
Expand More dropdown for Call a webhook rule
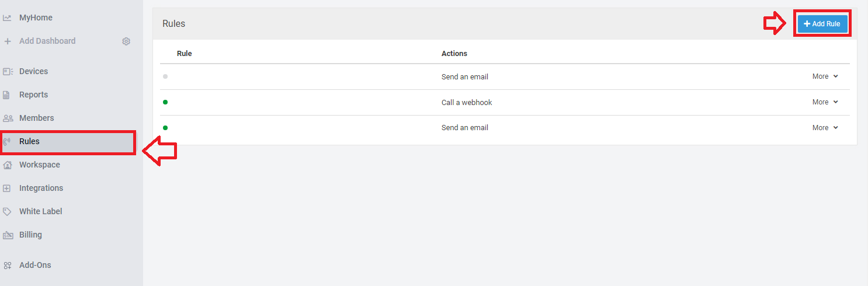point(825,102)
